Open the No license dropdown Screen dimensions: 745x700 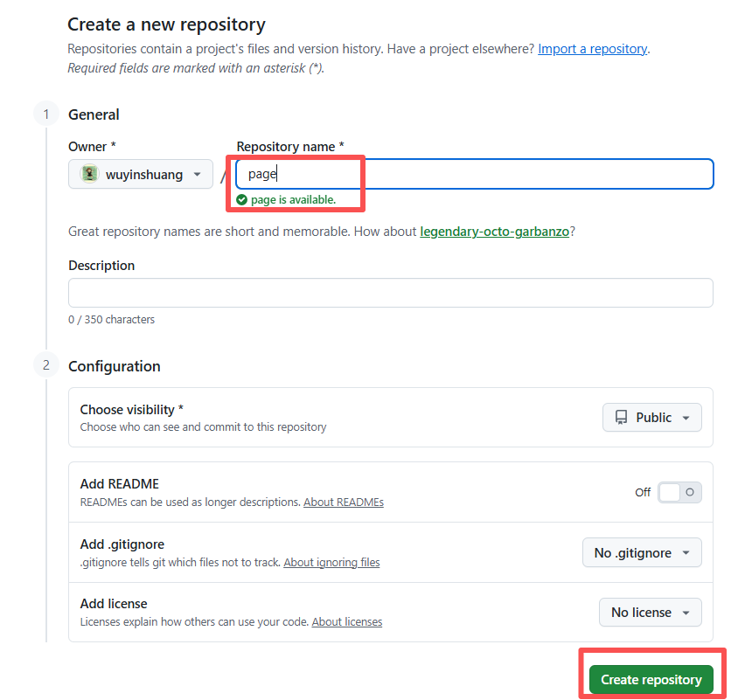(650, 613)
